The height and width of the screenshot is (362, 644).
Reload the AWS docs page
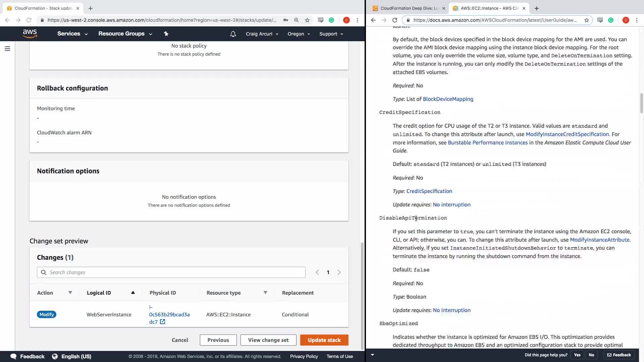point(395,20)
